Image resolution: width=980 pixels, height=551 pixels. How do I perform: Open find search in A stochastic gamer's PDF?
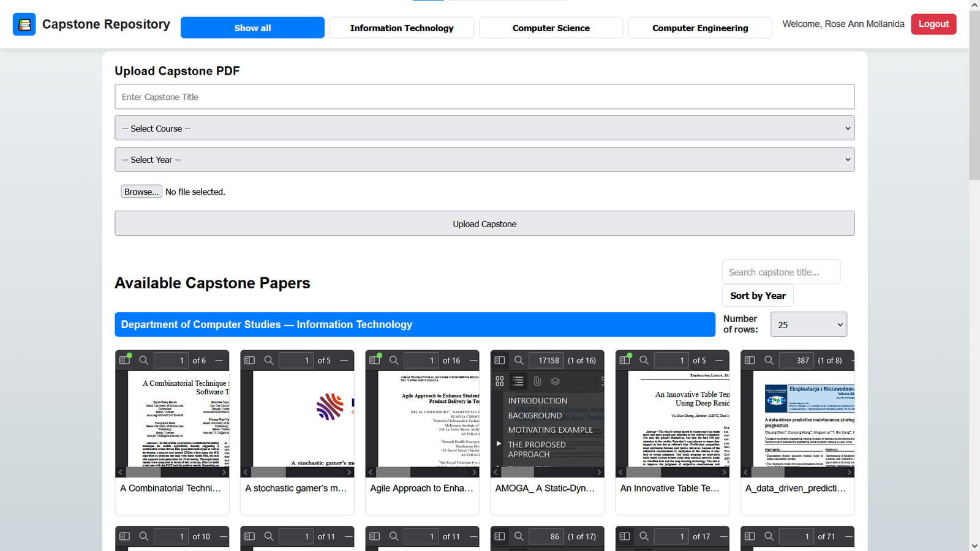[269, 361]
